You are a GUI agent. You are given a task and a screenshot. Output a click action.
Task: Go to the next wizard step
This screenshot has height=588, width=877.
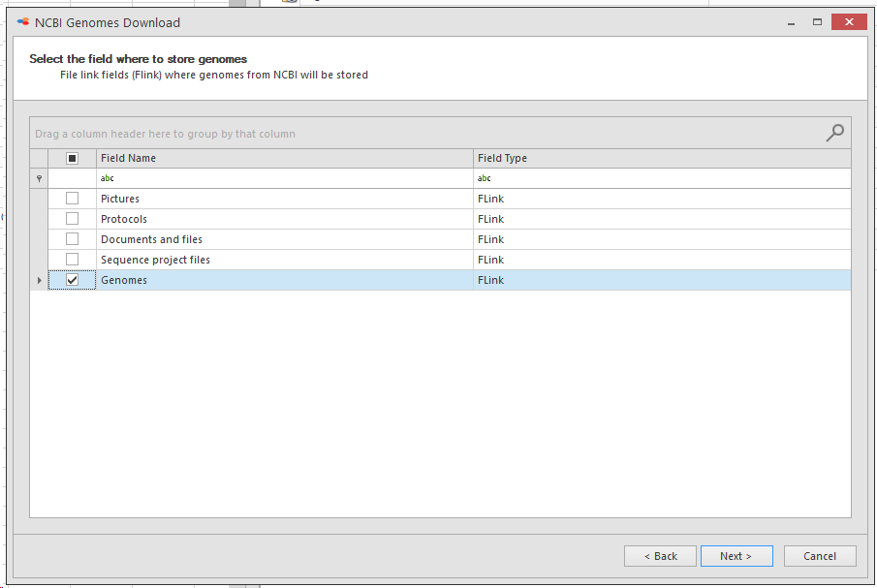pos(736,556)
